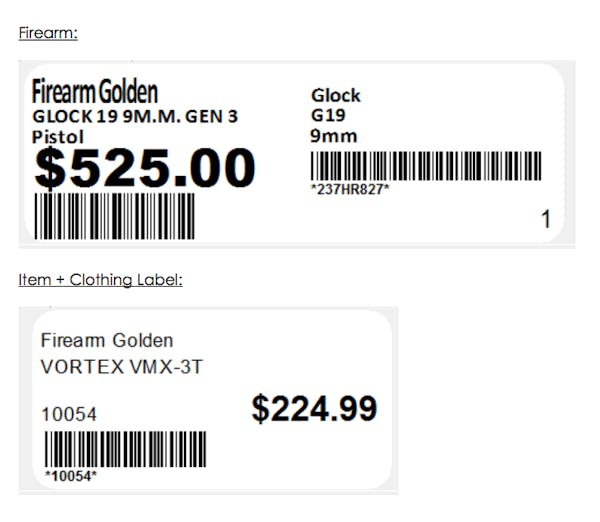Click the $224.99 price on item label
This screenshot has height=522, width=600.
coord(314,408)
